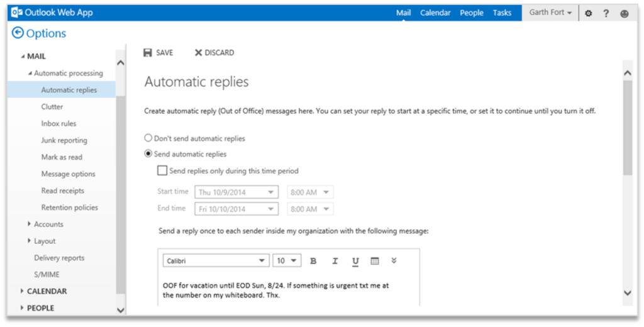Open Mark as read settings
This screenshot has width=644, height=327.
point(62,157)
